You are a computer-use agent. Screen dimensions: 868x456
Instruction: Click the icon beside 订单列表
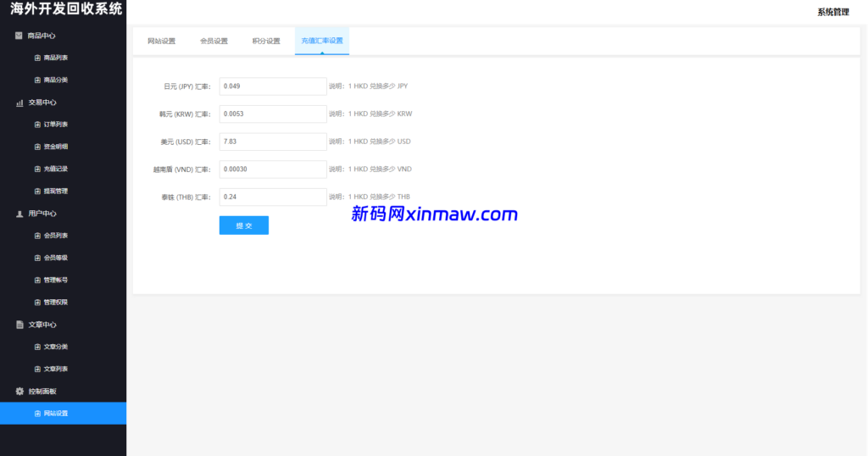click(x=37, y=125)
